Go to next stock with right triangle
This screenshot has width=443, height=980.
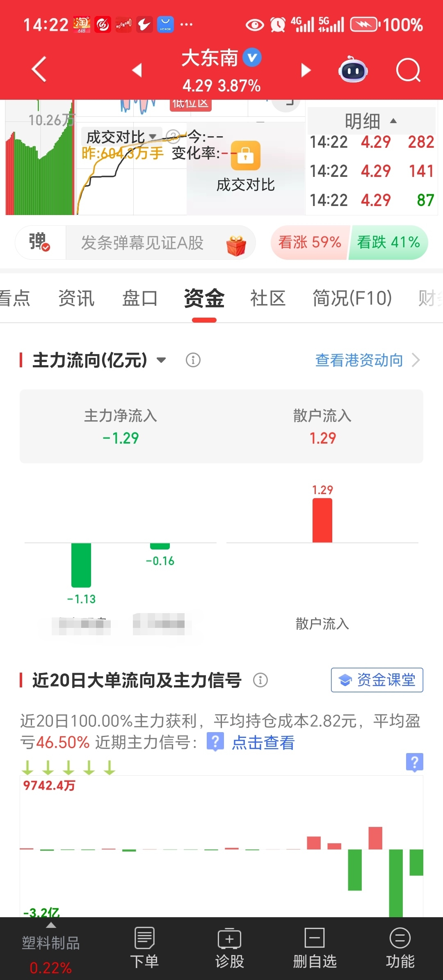tap(306, 70)
